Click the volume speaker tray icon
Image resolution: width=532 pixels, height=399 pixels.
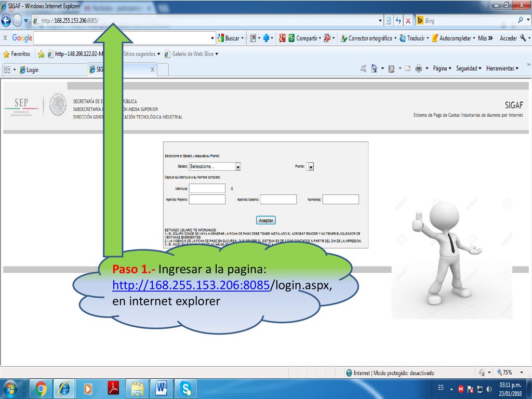coord(489,389)
